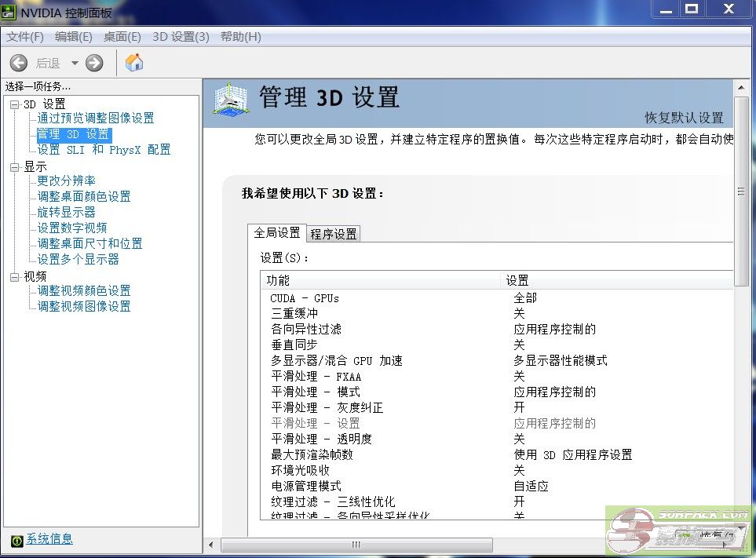Image resolution: width=756 pixels, height=558 pixels.
Task: Select the CUDA - GPUs row
Action: 497,298
